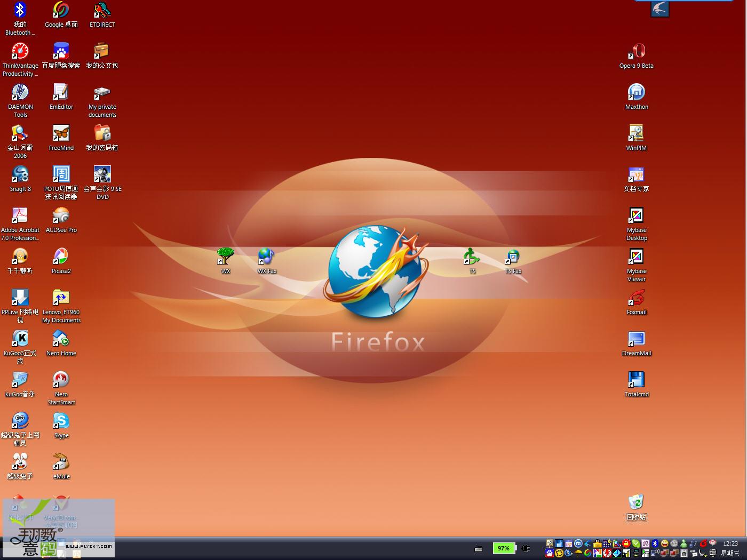This screenshot has width=747, height=560.
Task: Open Mybase Viewer shortcut
Action: tap(636, 265)
